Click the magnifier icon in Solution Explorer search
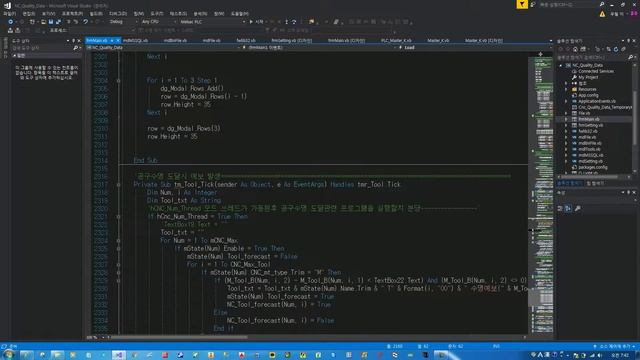 point(631,57)
